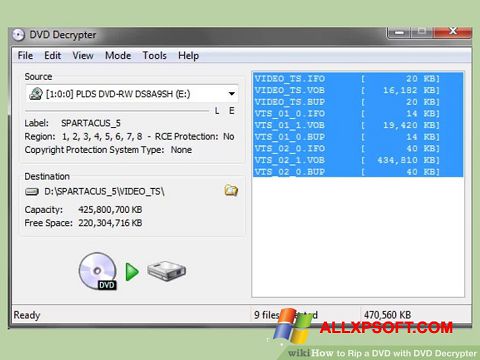This screenshot has width=480, height=360.
Task: Click the E indicator under source
Action: click(232, 111)
